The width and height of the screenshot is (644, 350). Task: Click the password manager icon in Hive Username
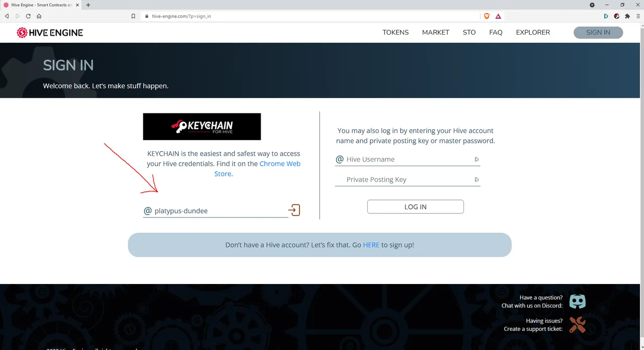point(476,159)
